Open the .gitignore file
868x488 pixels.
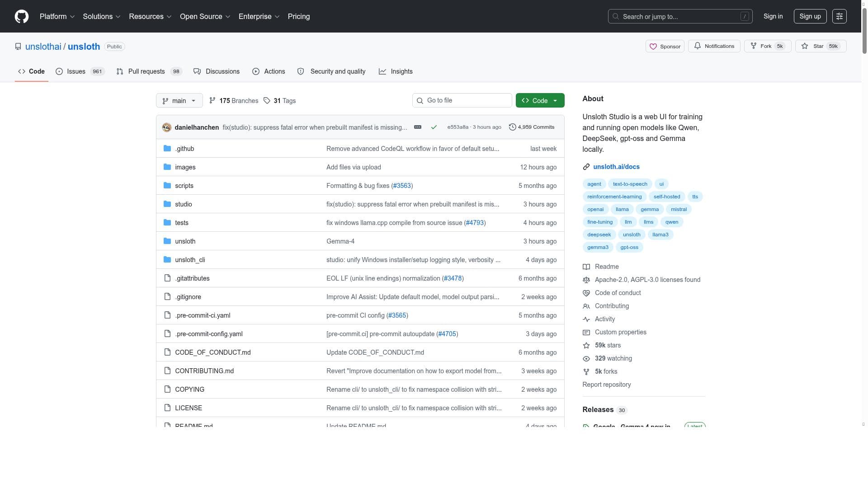[188, 297]
